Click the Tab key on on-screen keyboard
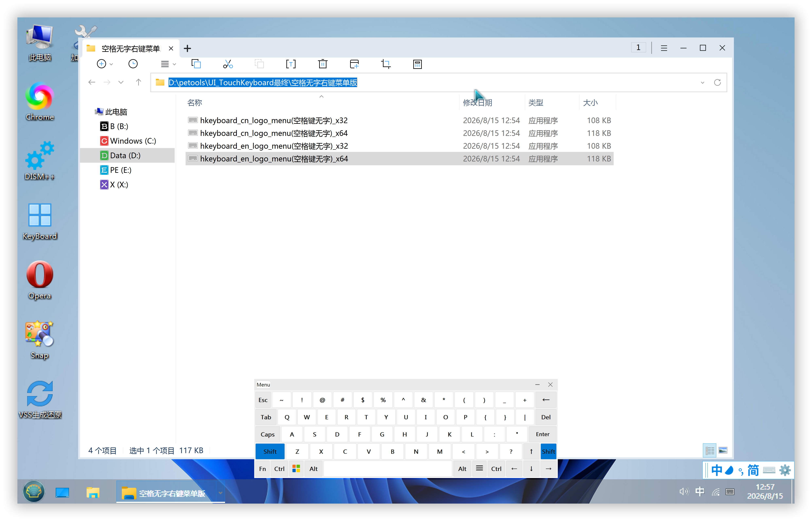812x521 pixels. pyautogui.click(x=266, y=417)
